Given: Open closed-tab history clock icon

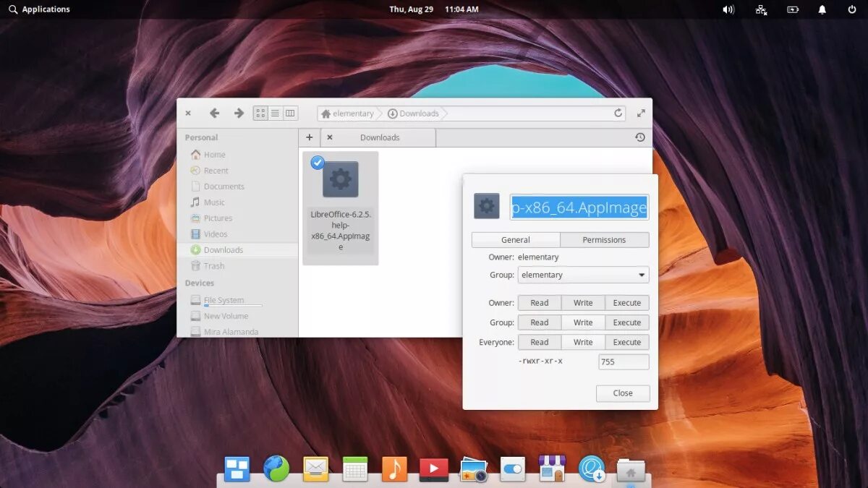Looking at the screenshot, I should 639,137.
